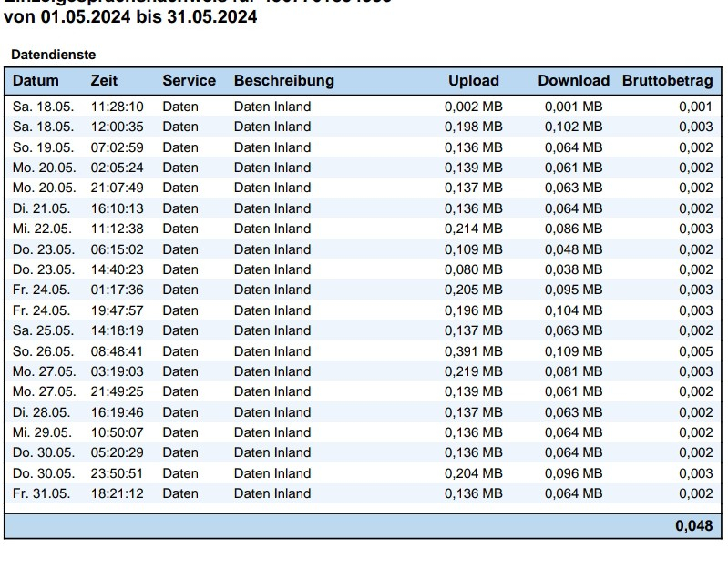Image resolution: width=728 pixels, height=579 pixels.
Task: Select the Service column header
Action: (189, 81)
